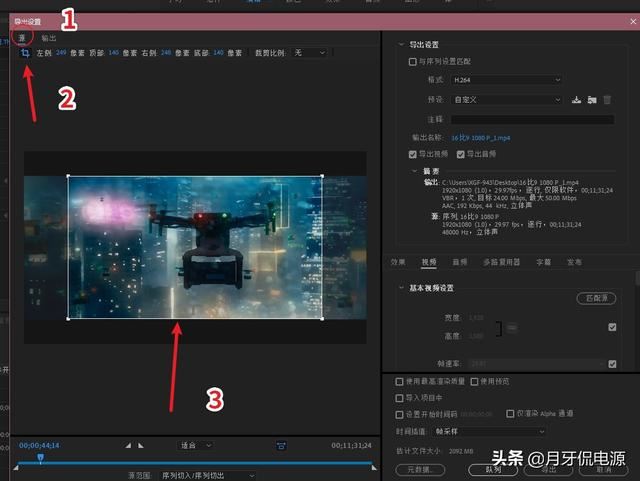Click the import preset folder icon
Viewport: 640px width, 481px height.
[592, 100]
